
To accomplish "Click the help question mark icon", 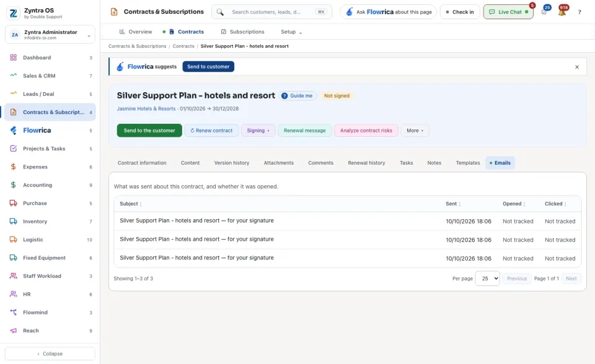I will tap(580, 12).
